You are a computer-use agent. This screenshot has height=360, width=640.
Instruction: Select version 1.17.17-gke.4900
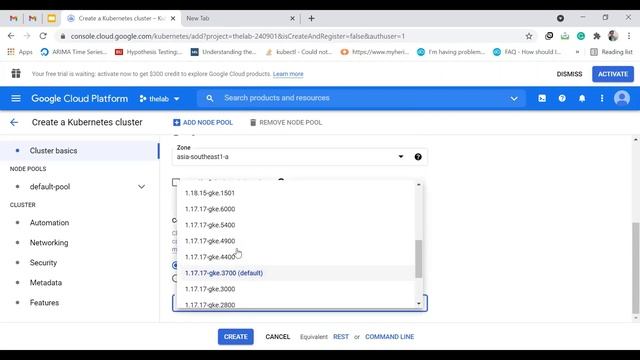tap(296, 241)
